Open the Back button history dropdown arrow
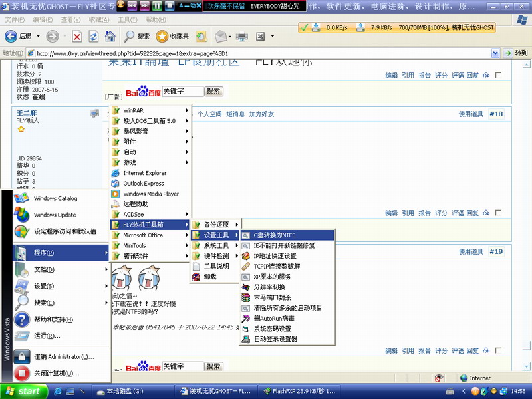This screenshot has width=532, height=399. click(x=38, y=36)
